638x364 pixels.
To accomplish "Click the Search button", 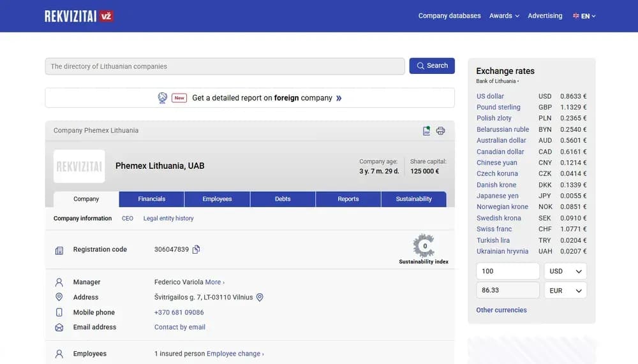I will point(432,66).
